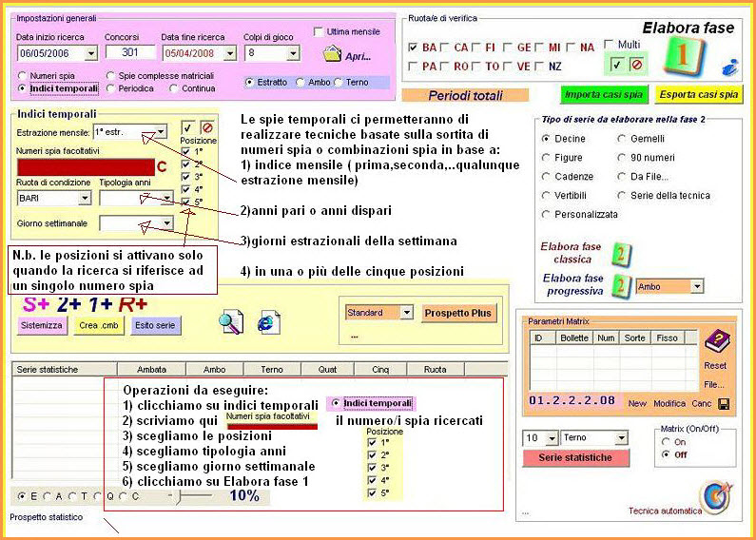The height and width of the screenshot is (540, 756).
Task: Click the Sistemizza button
Action: [42, 325]
